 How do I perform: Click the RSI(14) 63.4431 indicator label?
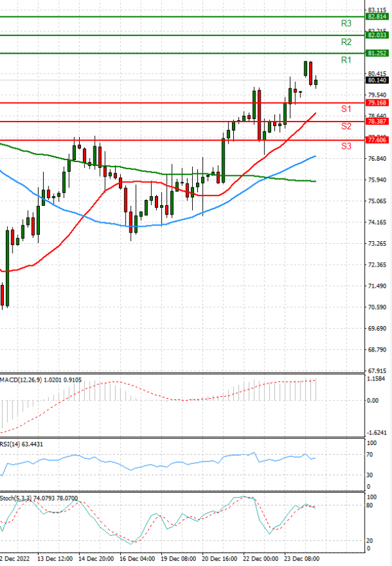pos(22,444)
